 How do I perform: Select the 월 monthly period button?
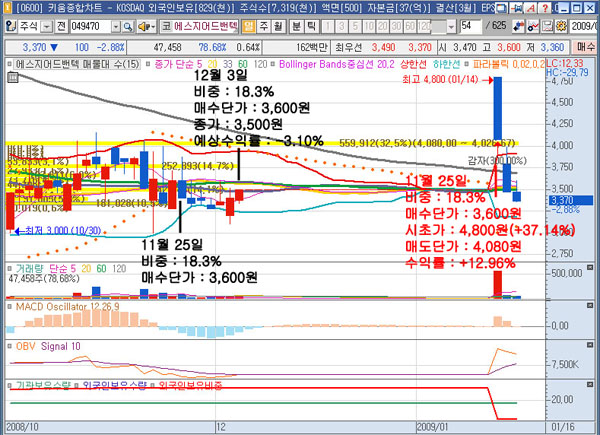pos(278,26)
